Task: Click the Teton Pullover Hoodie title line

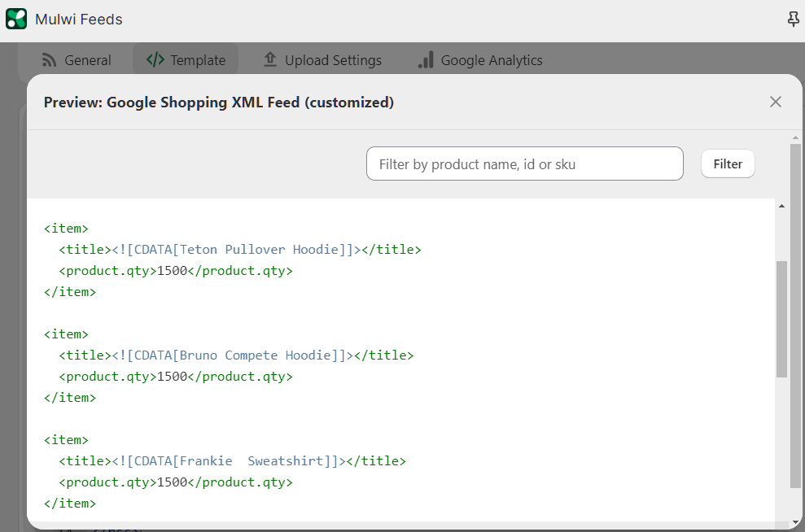Action: (240, 250)
